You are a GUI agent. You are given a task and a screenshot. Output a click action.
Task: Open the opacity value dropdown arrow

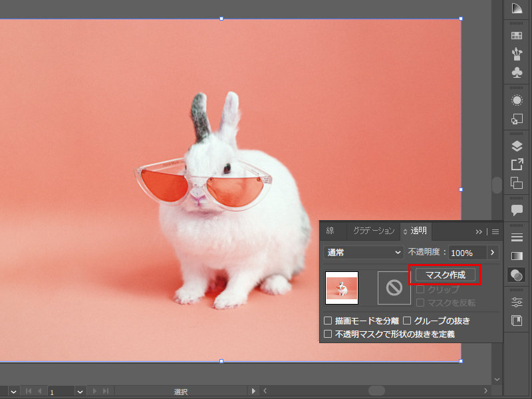492,253
